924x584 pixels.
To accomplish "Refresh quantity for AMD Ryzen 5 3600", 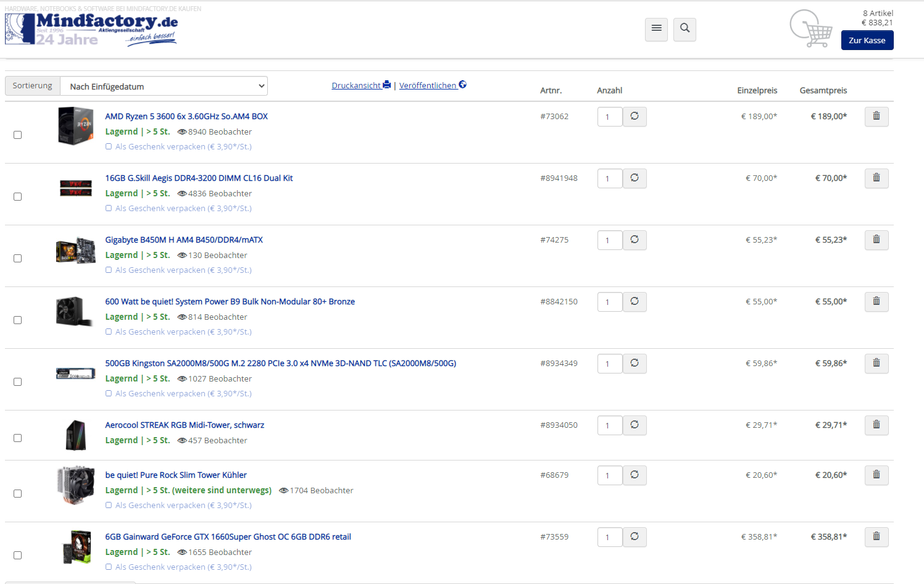I will coord(635,116).
